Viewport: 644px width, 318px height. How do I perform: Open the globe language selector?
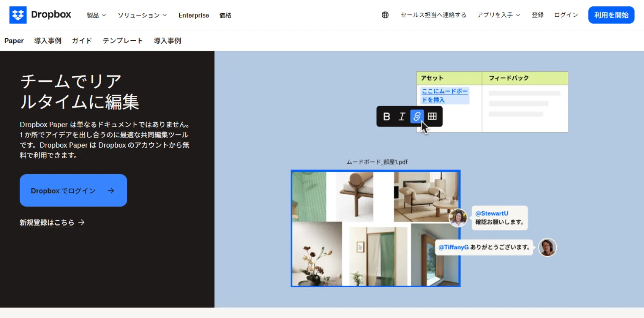coord(385,15)
